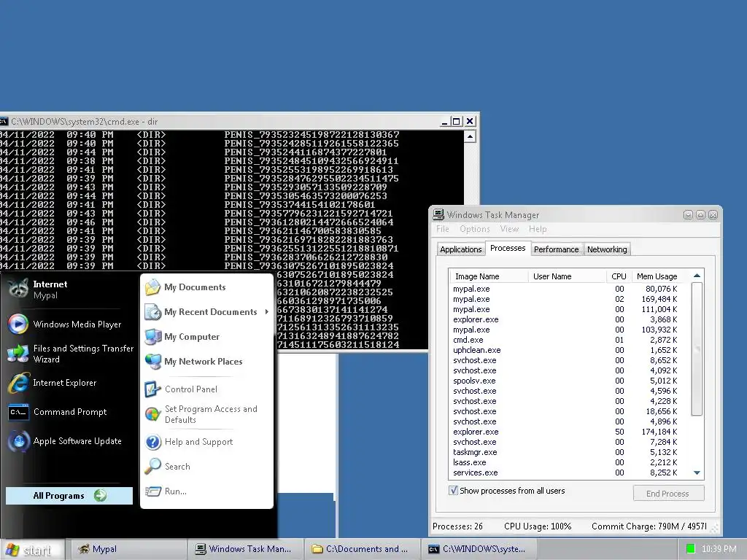This screenshot has height=560, width=747.
Task: Click the End Process button
Action: point(668,494)
